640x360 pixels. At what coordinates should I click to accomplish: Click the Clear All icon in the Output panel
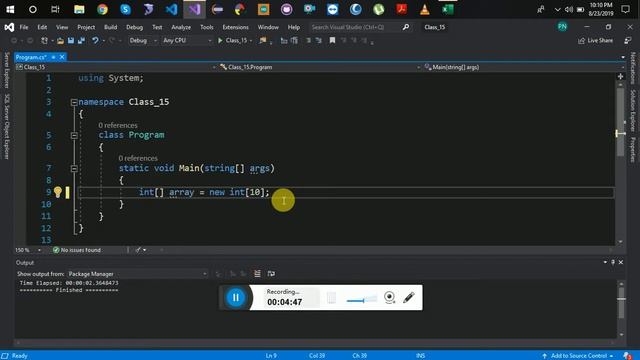click(x=257, y=273)
